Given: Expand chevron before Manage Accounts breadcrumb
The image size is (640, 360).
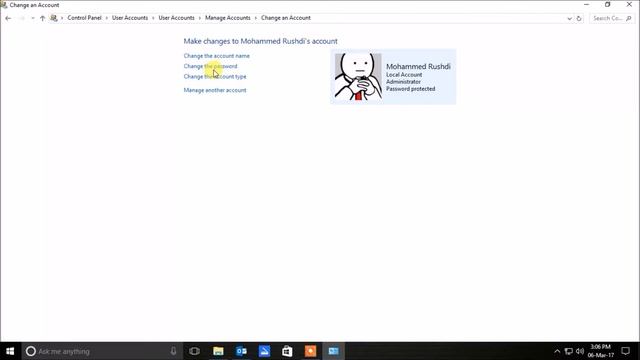Looking at the screenshot, I should point(200,18).
